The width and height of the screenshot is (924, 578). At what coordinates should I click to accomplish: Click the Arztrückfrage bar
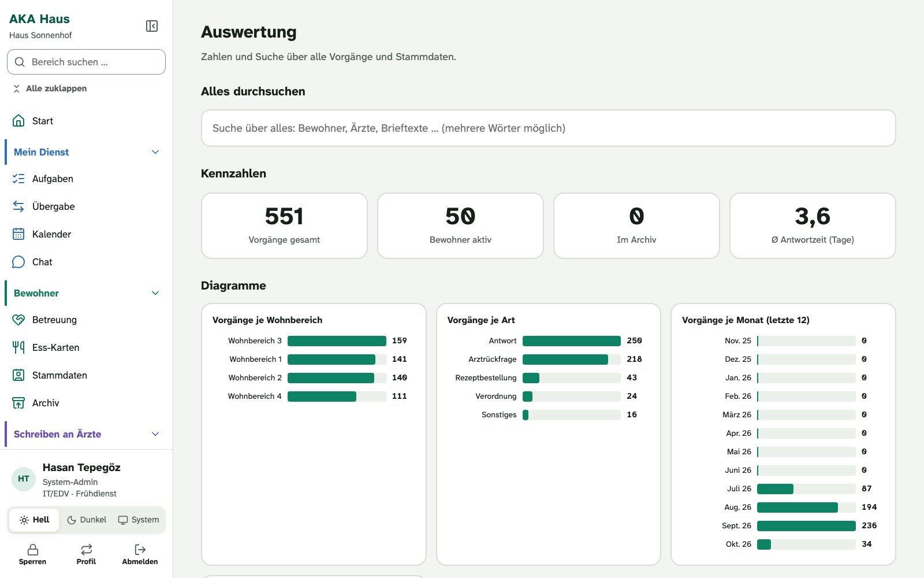[x=565, y=360]
